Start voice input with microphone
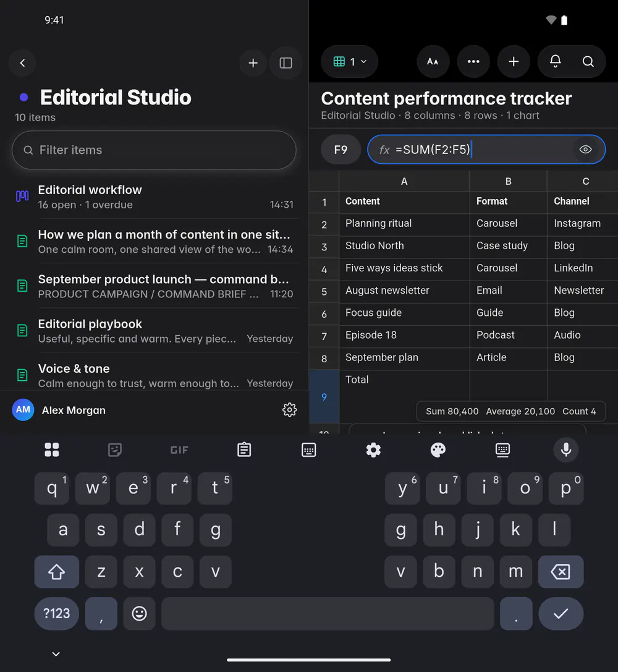The height and width of the screenshot is (672, 618). point(566,449)
